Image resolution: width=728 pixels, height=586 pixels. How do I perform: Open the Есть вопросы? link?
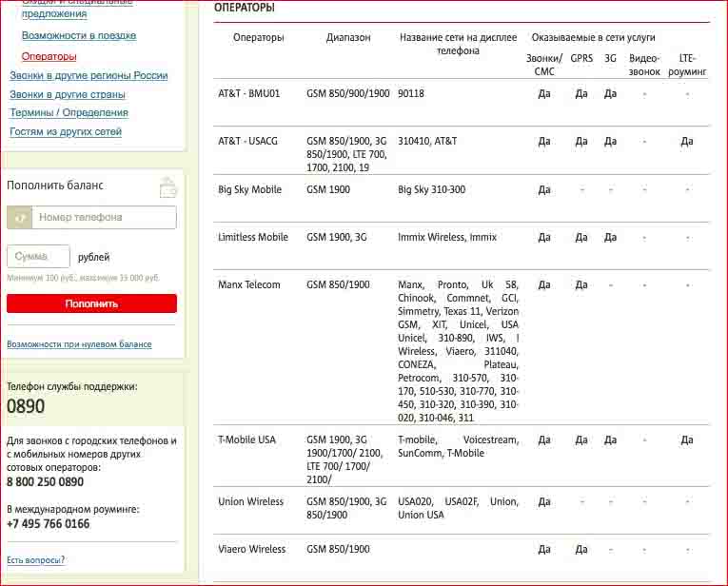[36, 560]
